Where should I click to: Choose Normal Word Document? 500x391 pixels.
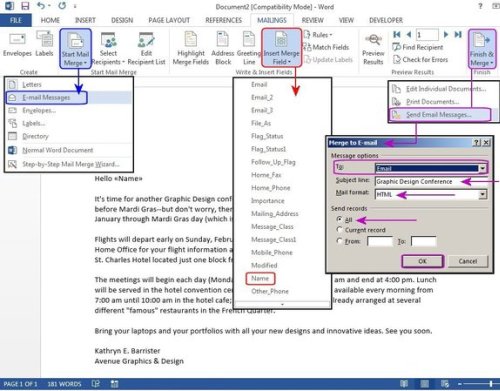point(69,150)
